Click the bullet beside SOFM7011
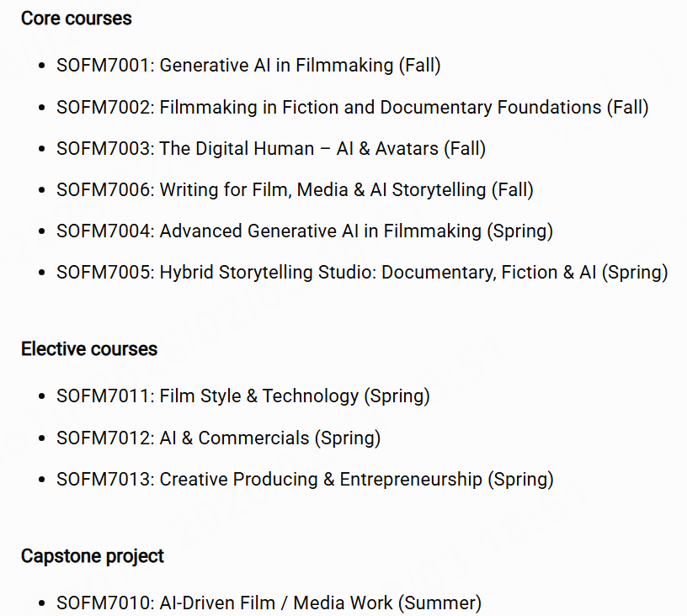 [x=42, y=396]
